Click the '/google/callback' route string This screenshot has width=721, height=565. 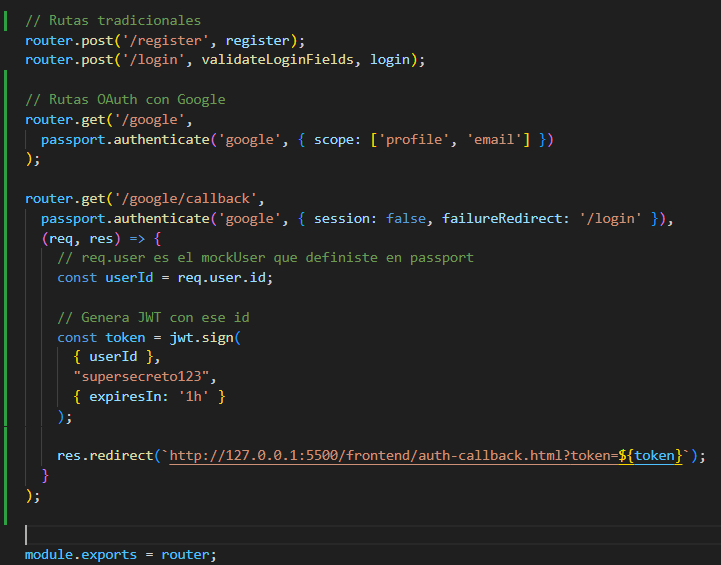pyautogui.click(x=185, y=199)
